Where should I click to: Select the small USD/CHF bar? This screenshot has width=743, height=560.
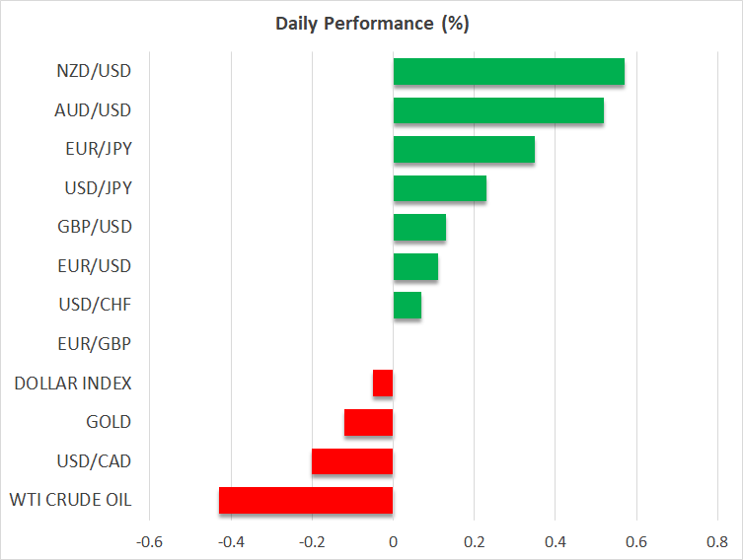[408, 305]
